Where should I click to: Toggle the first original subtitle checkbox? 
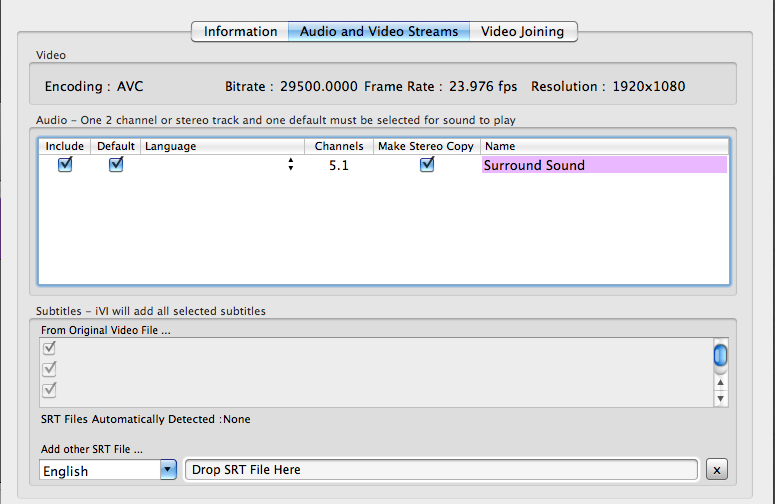49,348
